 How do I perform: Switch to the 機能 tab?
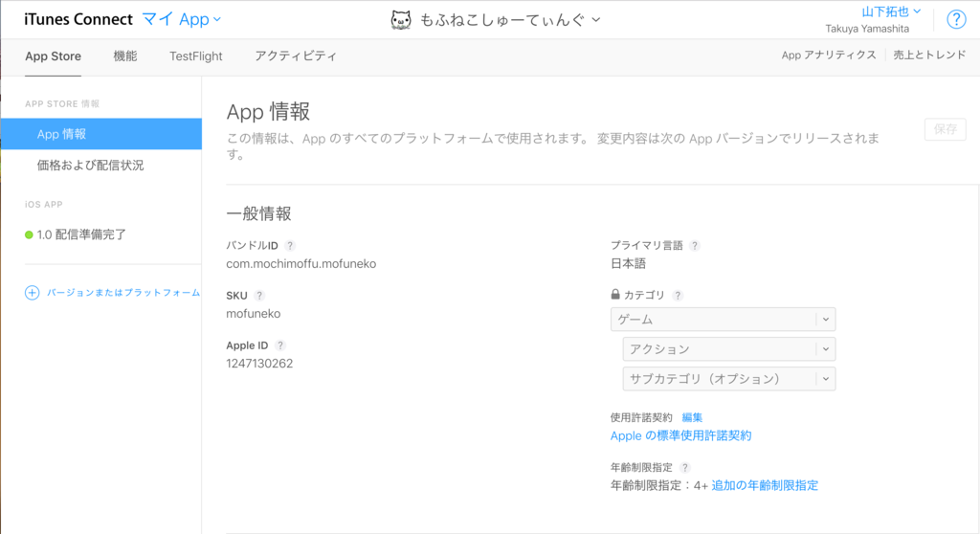pos(125,56)
